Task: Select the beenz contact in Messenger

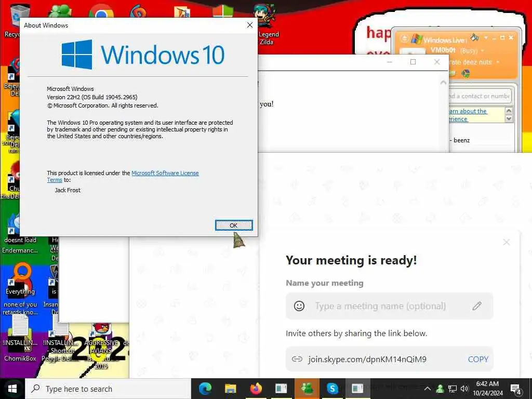Action: point(461,140)
